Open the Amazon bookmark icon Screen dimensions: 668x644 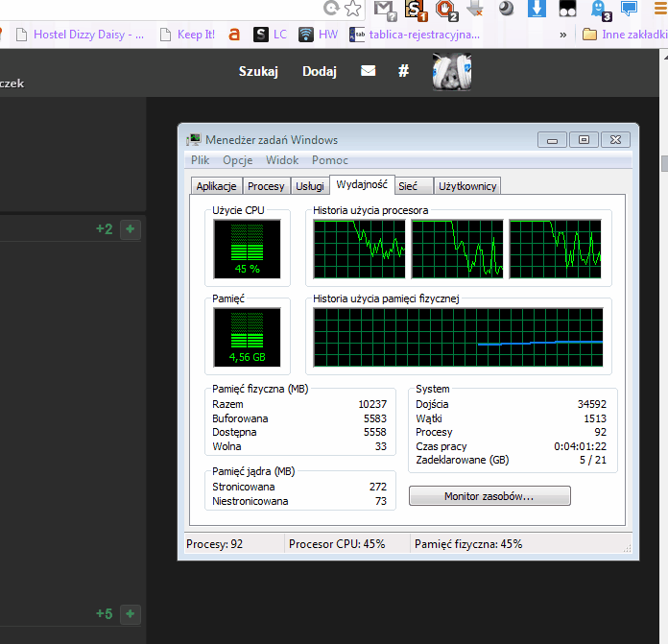tap(234, 35)
